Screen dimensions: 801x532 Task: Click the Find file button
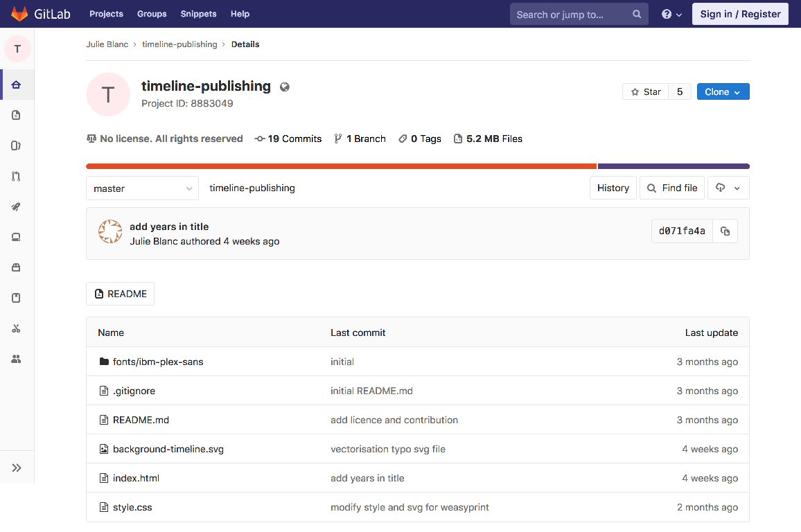click(672, 188)
